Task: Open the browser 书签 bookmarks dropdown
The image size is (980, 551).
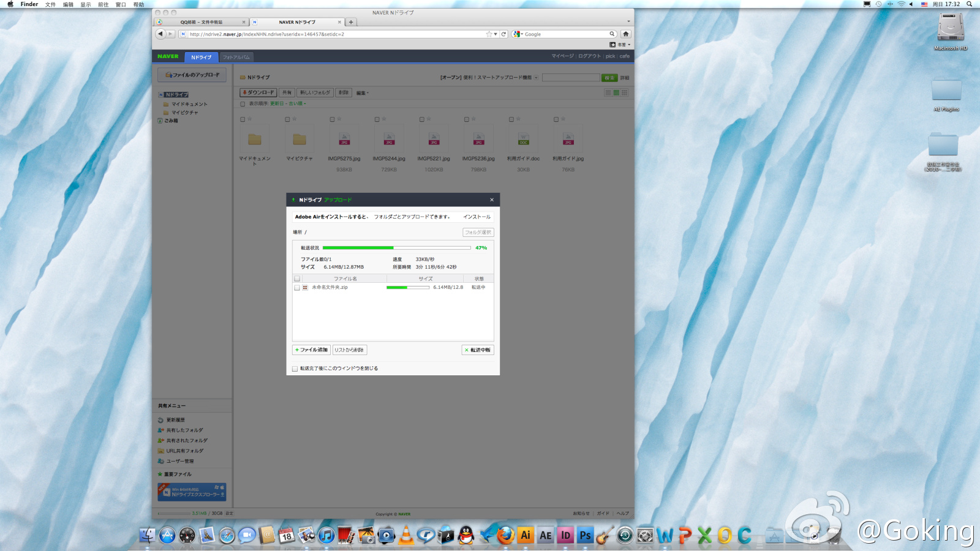Action: coord(620,45)
